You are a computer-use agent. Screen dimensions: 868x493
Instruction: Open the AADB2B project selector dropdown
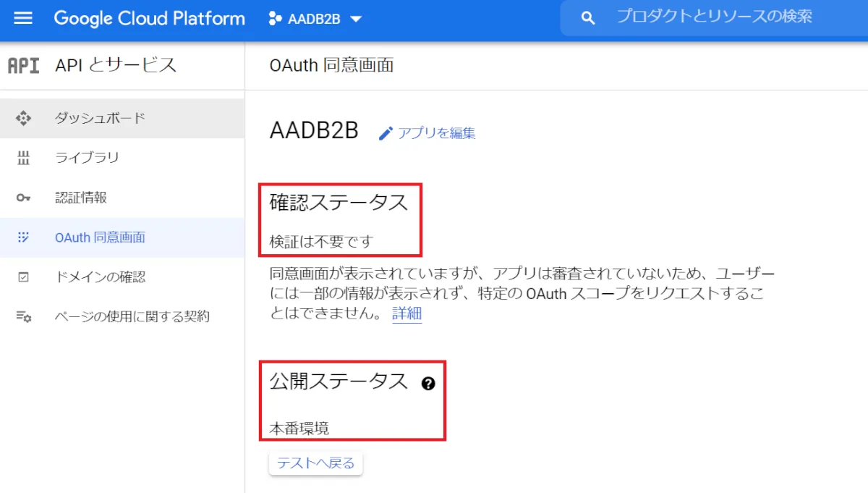pos(315,20)
